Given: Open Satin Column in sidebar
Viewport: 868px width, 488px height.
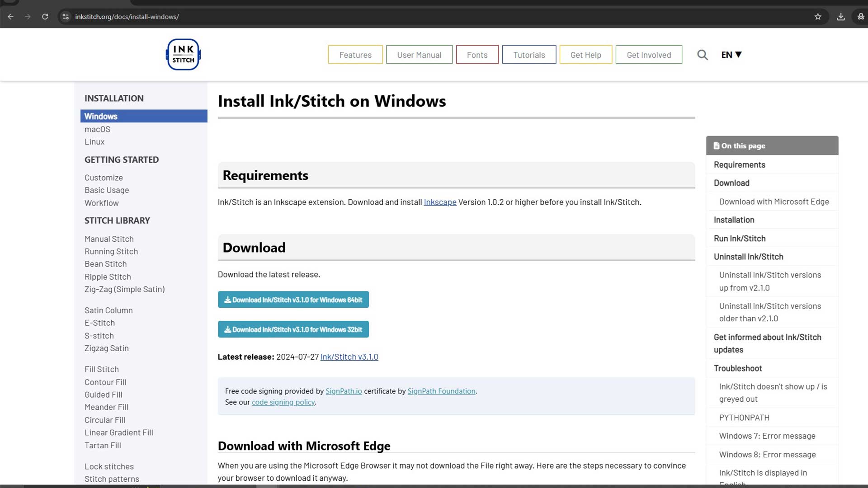Looking at the screenshot, I should click(x=108, y=310).
